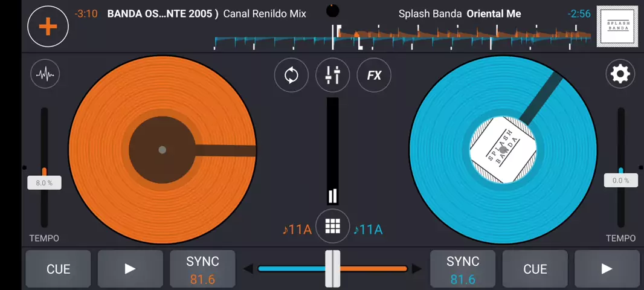Open the settings gear icon
This screenshot has width=644, height=290.
tap(620, 74)
